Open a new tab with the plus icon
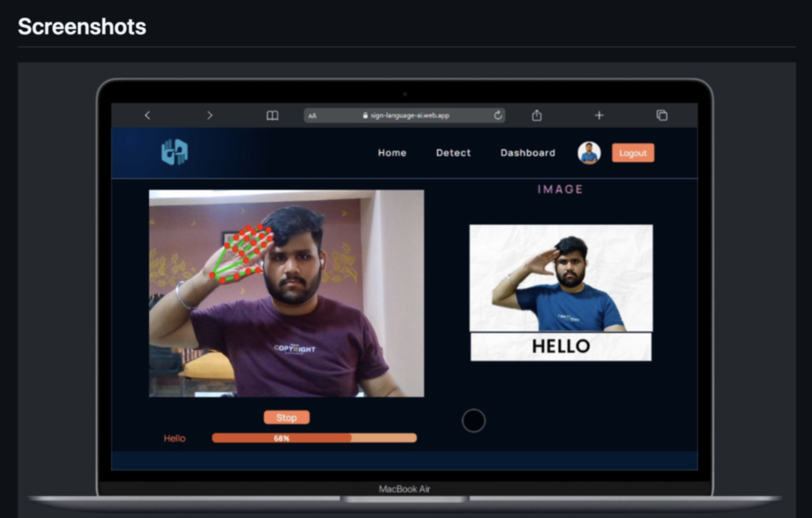The width and height of the screenshot is (812, 518). coord(599,115)
